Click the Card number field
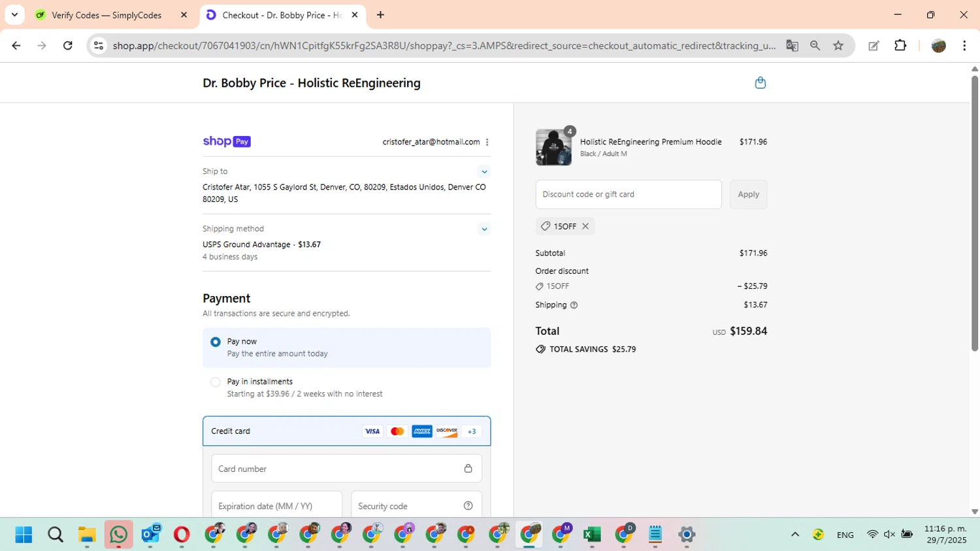Image resolution: width=980 pixels, height=551 pixels. 346,469
